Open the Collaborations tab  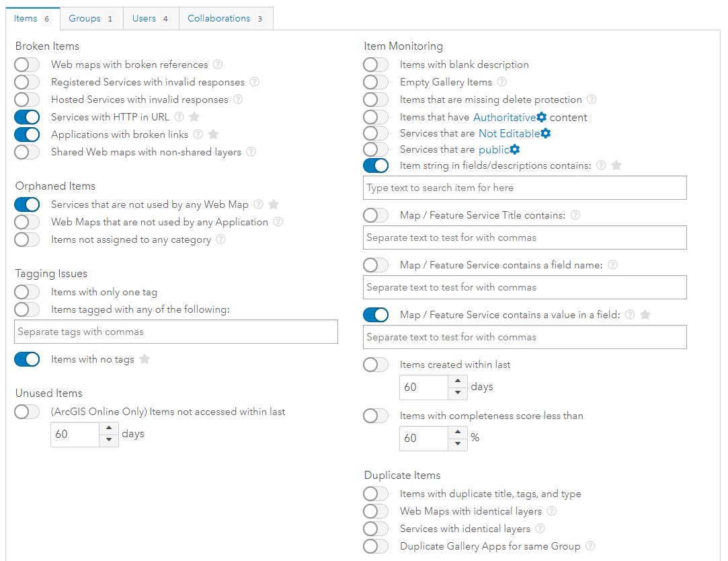tap(226, 19)
